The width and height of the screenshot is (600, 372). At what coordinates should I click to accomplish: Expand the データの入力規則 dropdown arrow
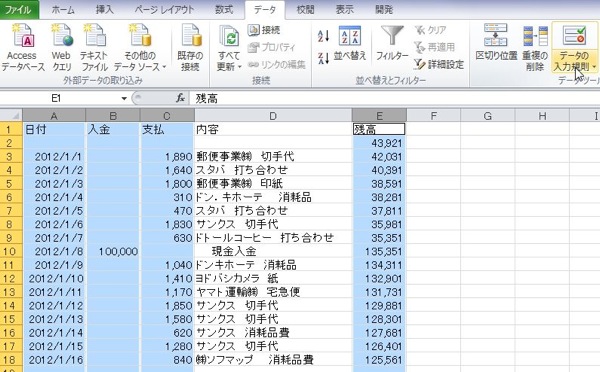click(x=594, y=67)
